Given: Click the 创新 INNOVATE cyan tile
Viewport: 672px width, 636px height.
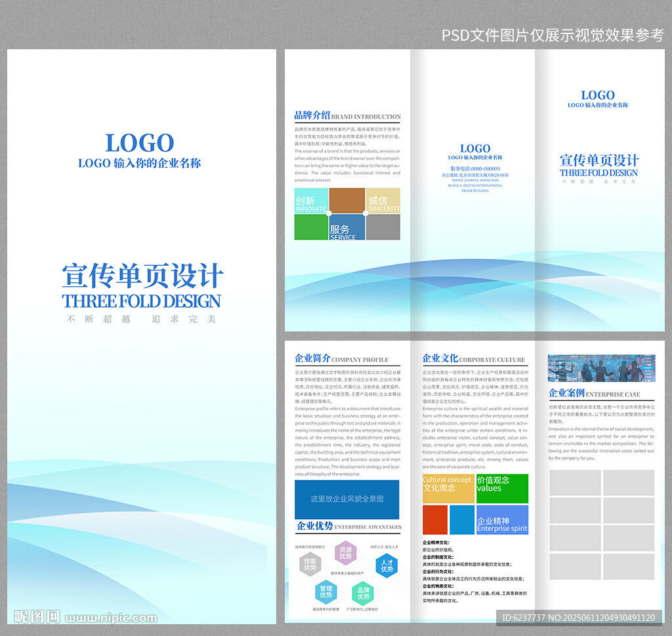Looking at the screenshot, I should pos(311,201).
